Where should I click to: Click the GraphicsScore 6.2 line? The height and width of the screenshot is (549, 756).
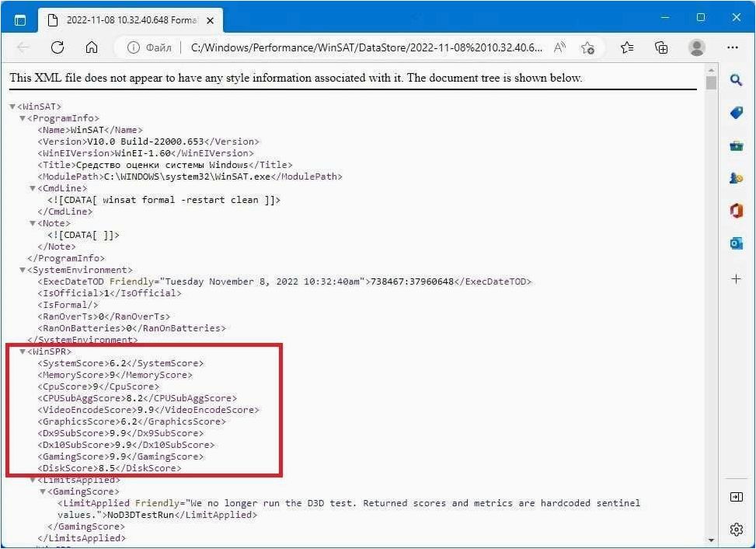(131, 421)
